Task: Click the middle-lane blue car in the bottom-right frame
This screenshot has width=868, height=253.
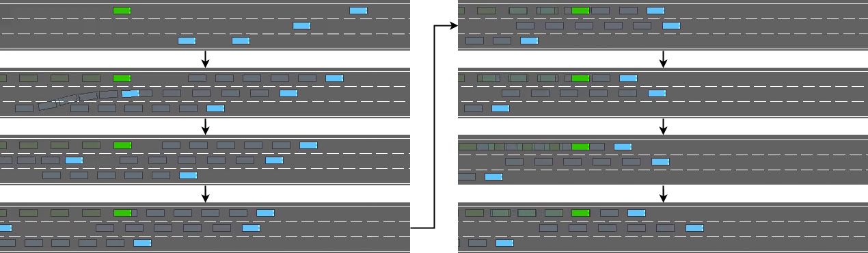Action: [x=694, y=228]
